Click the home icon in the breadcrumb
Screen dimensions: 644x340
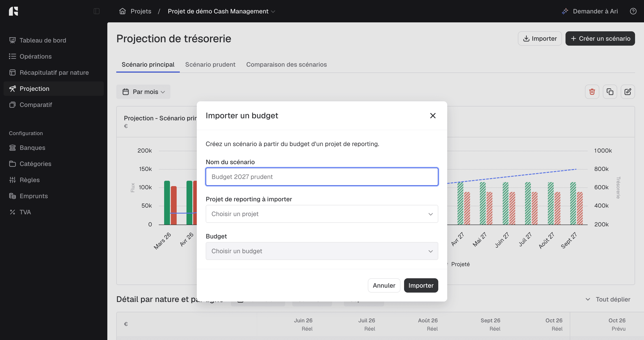[x=122, y=11]
